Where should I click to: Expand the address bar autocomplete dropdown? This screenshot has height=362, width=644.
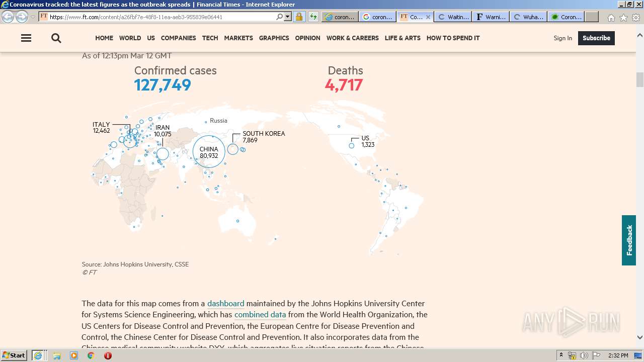288,17
